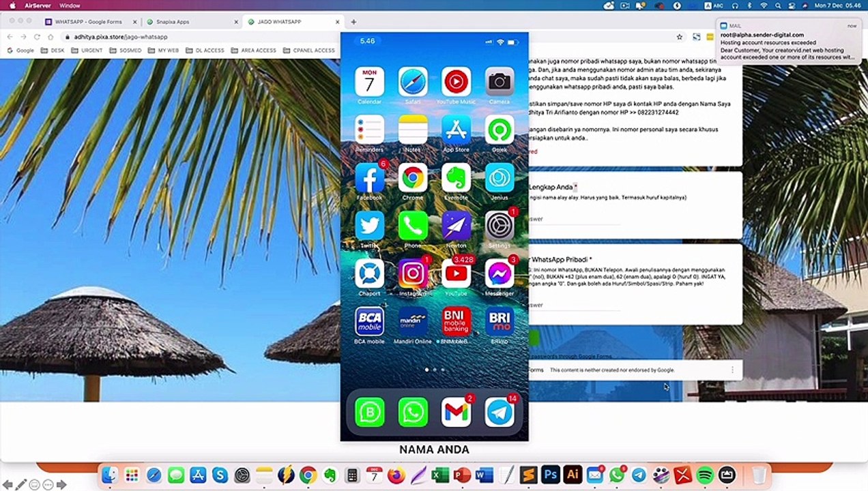This screenshot has height=491, width=868.
Task: Open a new Chrome tab
Action: (x=353, y=22)
